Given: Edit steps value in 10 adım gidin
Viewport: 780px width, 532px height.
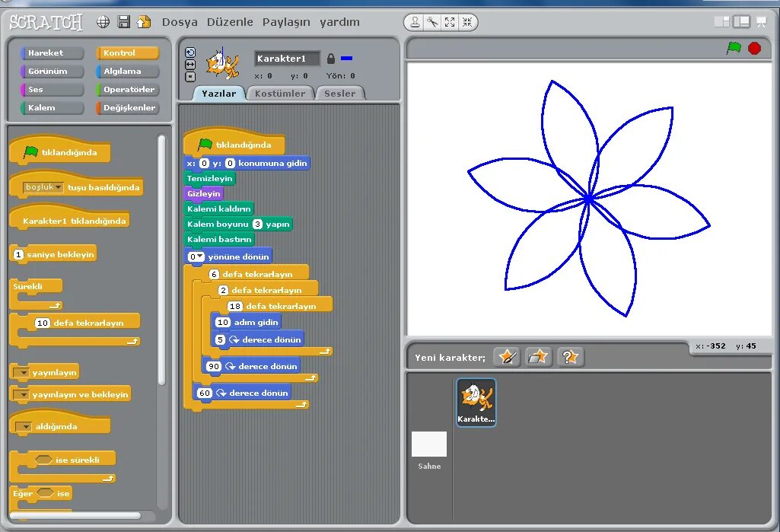Looking at the screenshot, I should (x=223, y=322).
